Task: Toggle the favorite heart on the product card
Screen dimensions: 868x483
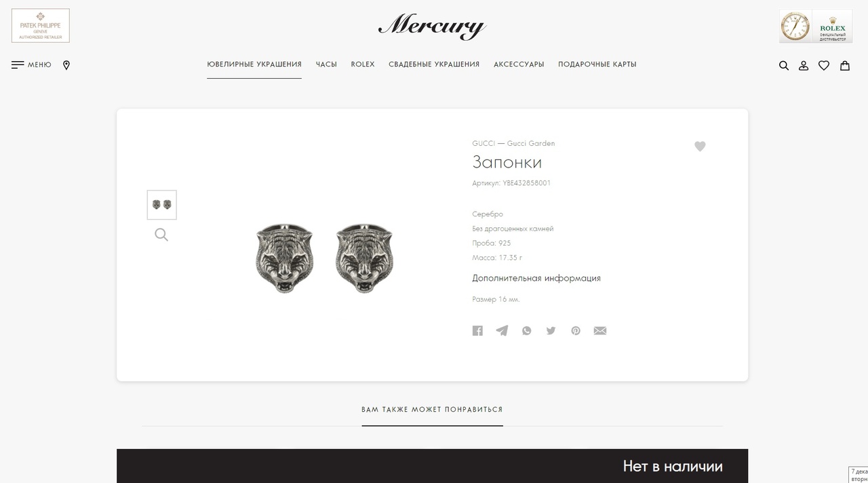Action: point(700,147)
